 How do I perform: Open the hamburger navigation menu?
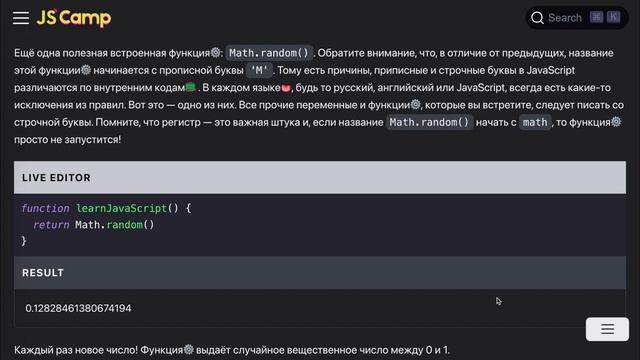tap(21, 18)
